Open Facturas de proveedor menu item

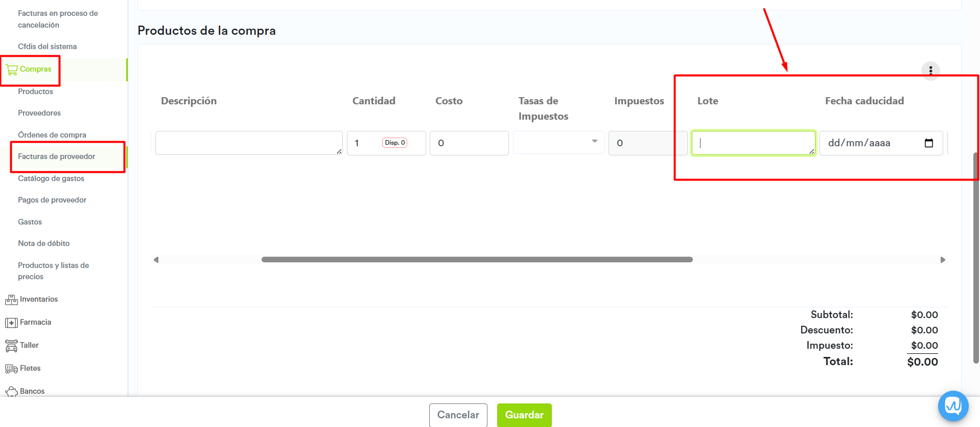click(56, 156)
